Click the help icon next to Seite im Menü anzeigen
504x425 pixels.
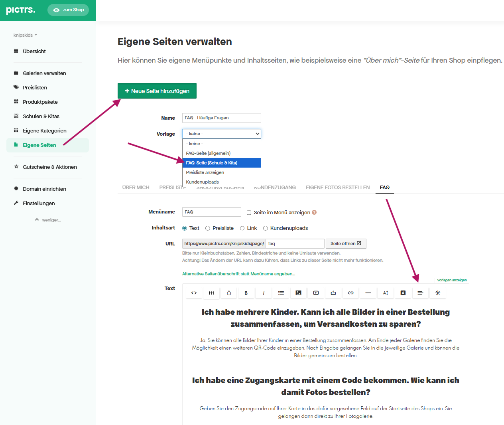[314, 212]
